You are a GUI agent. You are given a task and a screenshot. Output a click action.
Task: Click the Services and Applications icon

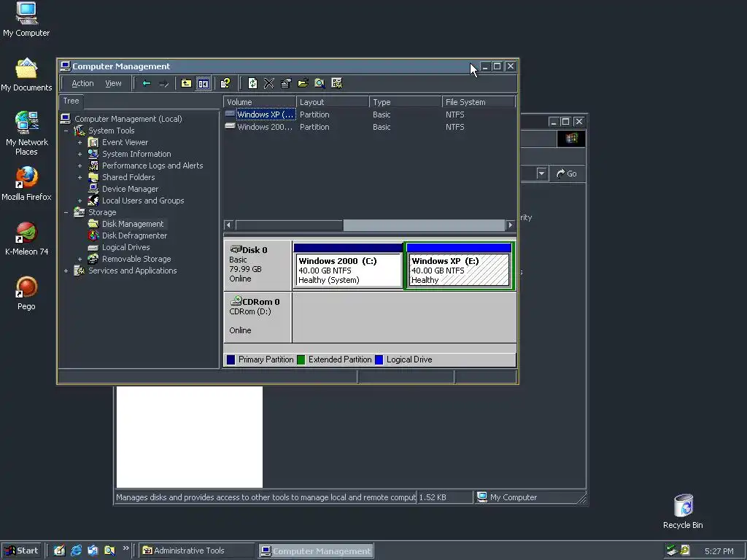(80, 271)
